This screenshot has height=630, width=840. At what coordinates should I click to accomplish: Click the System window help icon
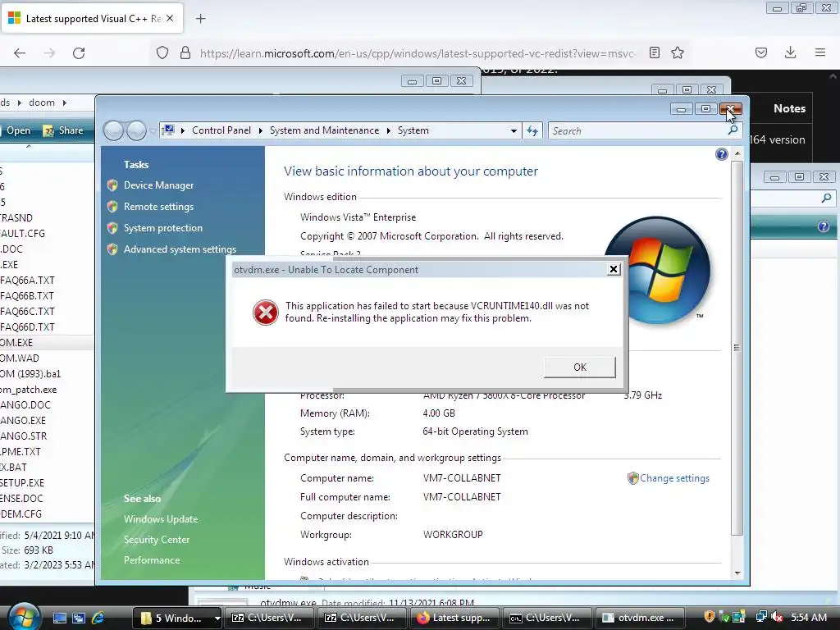click(721, 155)
